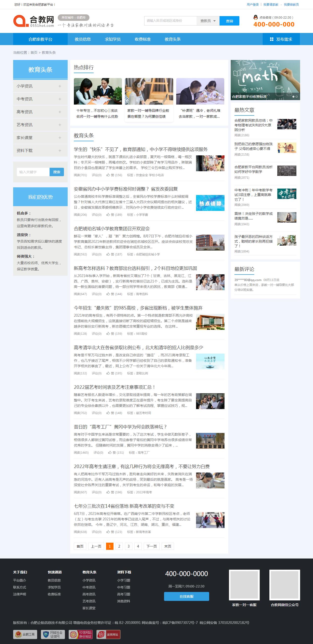Viewport: 313px width, 644px height.
Task: Like the 985高校 article via thumbs-up
Action: 108,334
